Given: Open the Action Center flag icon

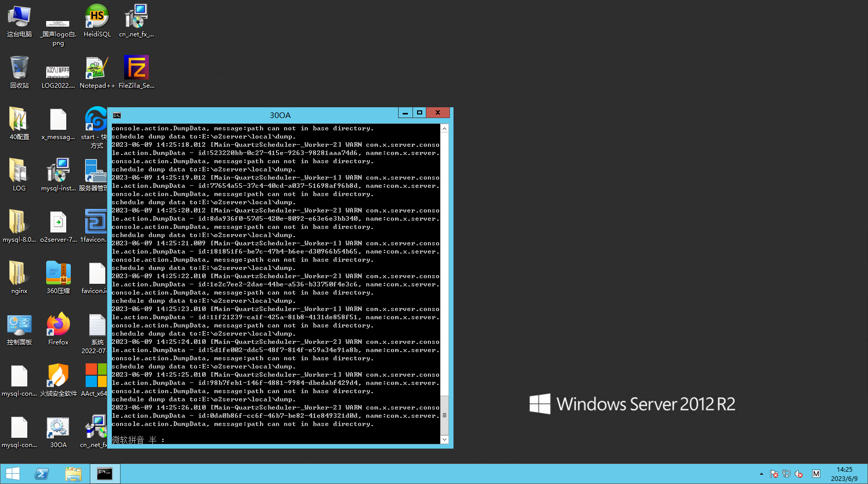Looking at the screenshot, I should pyautogui.click(x=774, y=474).
